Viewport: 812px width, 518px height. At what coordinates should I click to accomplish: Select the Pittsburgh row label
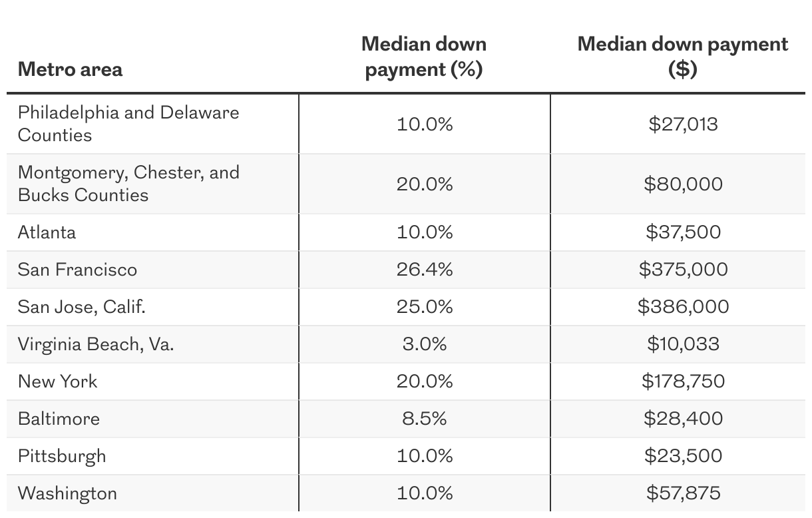62,456
